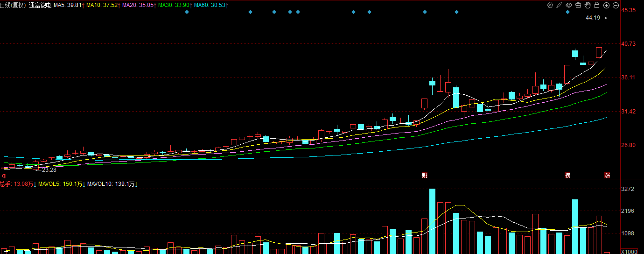This screenshot has height=254, width=644.
Task: Select the drawing pen tool
Action: [x=560, y=5]
